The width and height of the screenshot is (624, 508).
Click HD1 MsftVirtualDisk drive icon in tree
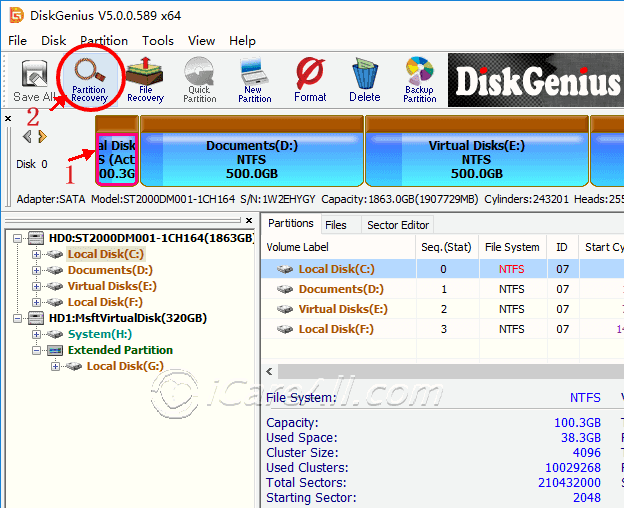pyautogui.click(x=36, y=318)
